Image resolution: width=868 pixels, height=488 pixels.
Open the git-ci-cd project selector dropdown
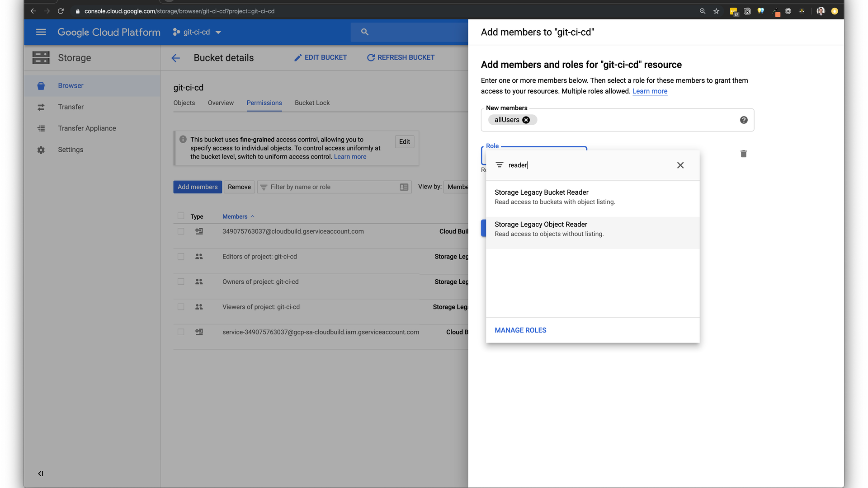pos(197,32)
